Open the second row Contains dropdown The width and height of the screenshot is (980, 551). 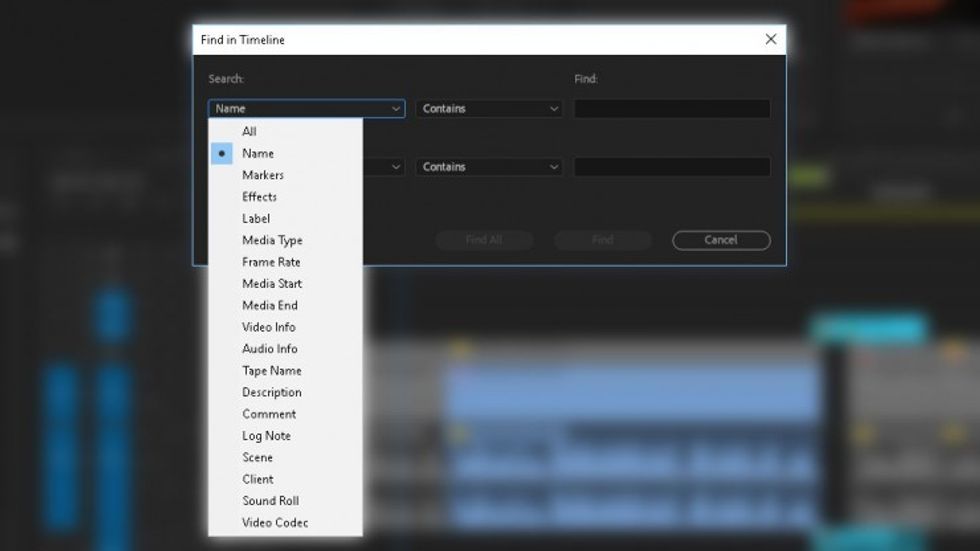(489, 167)
